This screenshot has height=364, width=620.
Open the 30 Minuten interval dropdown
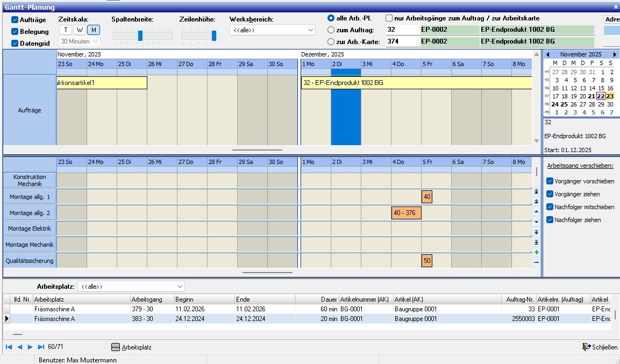click(x=96, y=41)
